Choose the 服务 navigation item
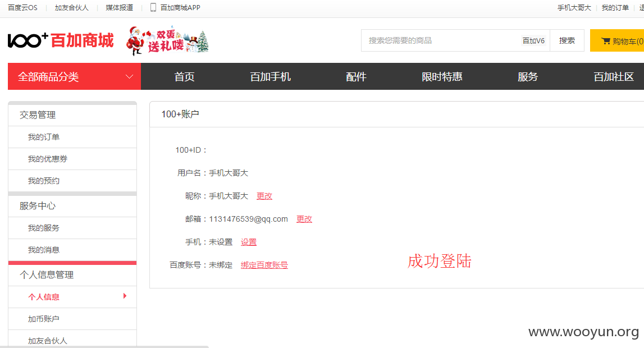This screenshot has height=348, width=644. pos(528,77)
